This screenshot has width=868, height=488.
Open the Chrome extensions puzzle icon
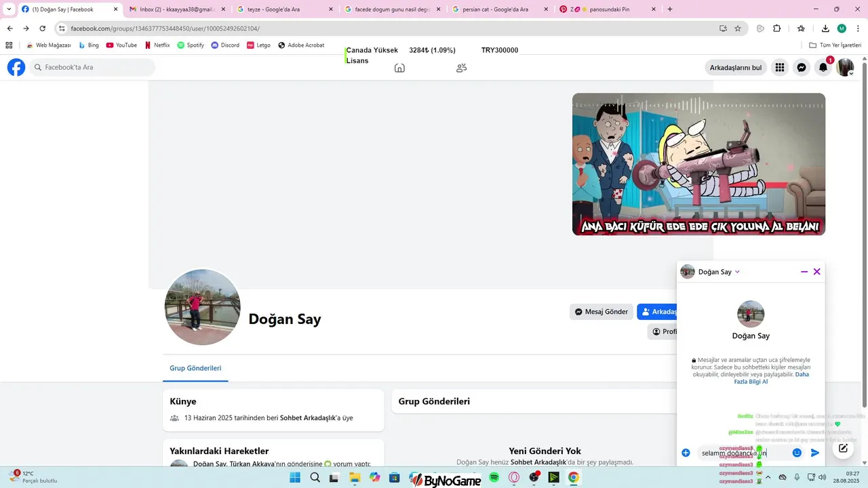777,28
